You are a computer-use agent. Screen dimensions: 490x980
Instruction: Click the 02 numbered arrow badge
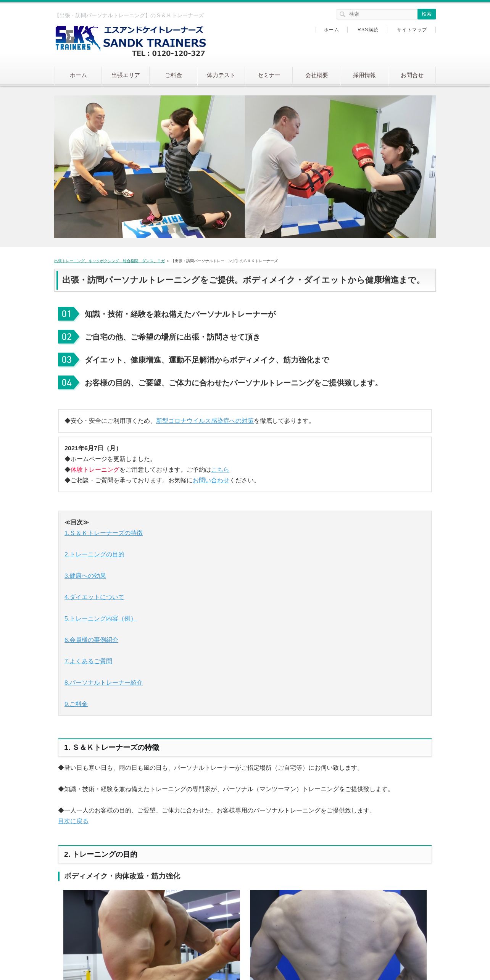69,337
